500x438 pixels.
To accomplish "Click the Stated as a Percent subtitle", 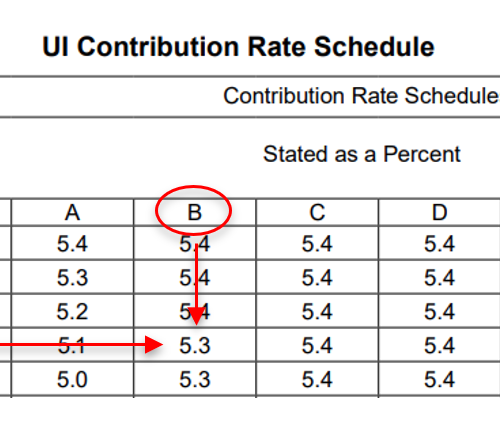I will pyautogui.click(x=362, y=154).
